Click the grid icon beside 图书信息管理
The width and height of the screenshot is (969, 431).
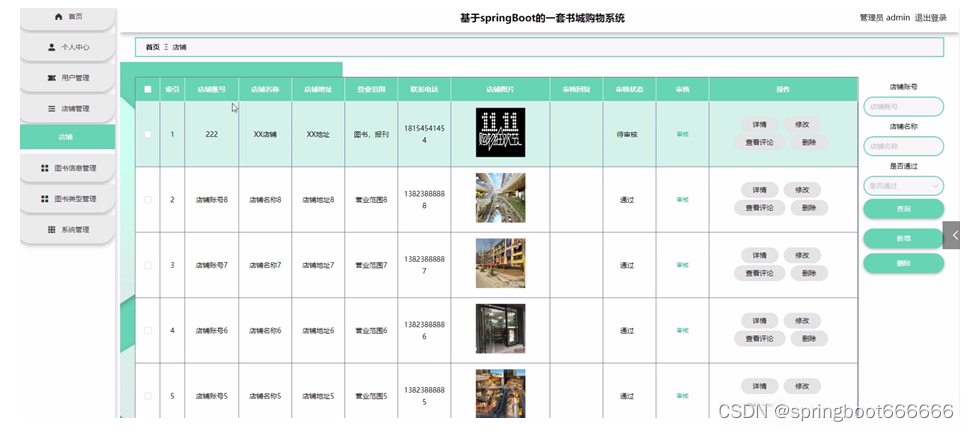[44, 168]
